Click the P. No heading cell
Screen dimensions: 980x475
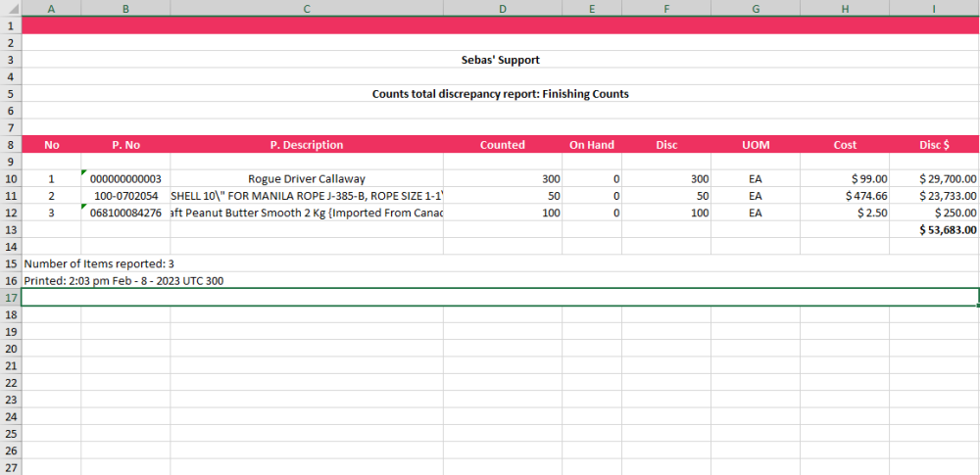coord(125,144)
